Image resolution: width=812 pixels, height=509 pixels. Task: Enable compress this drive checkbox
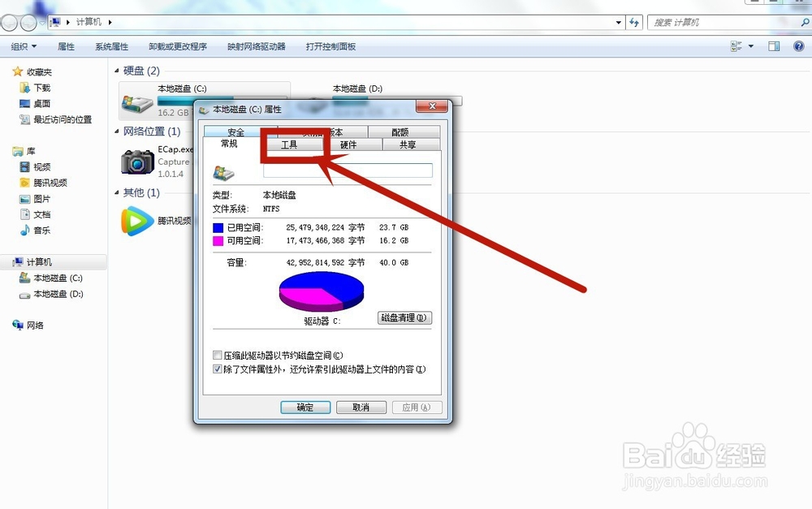pos(218,356)
